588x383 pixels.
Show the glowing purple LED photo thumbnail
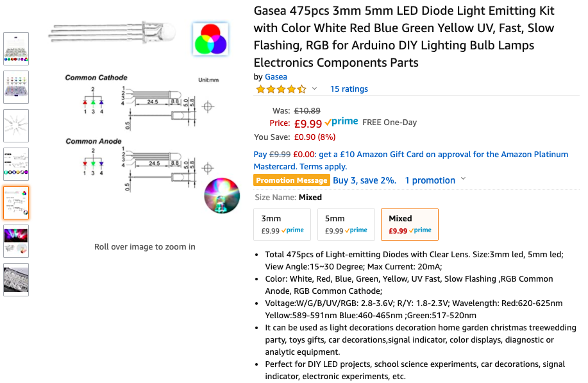(16, 241)
